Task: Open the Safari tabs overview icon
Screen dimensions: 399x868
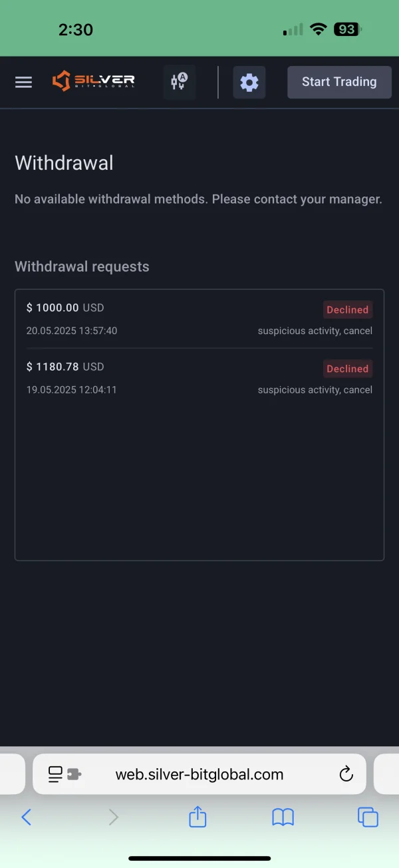Action: pyautogui.click(x=368, y=817)
